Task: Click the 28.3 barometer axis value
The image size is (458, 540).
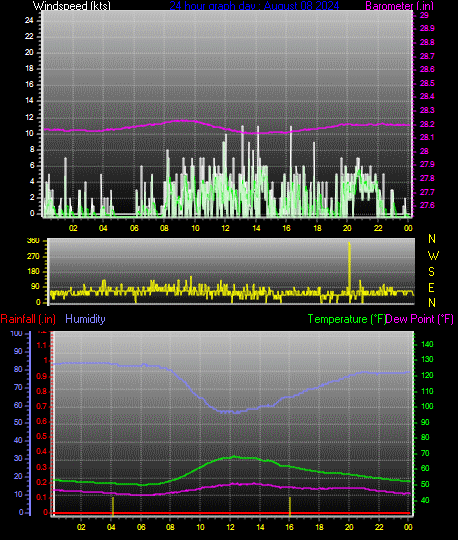Action: (x=427, y=110)
